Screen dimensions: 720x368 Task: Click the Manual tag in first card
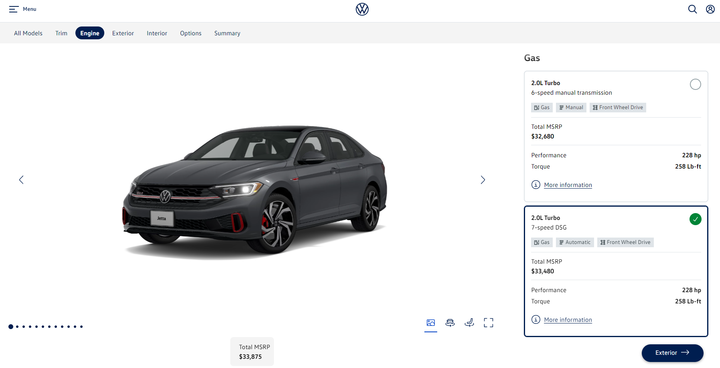coord(571,108)
